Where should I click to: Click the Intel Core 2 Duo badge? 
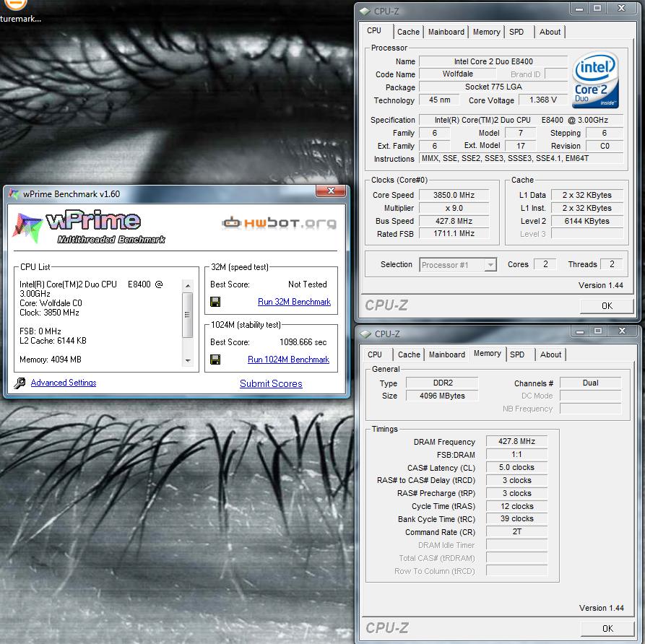pos(596,79)
